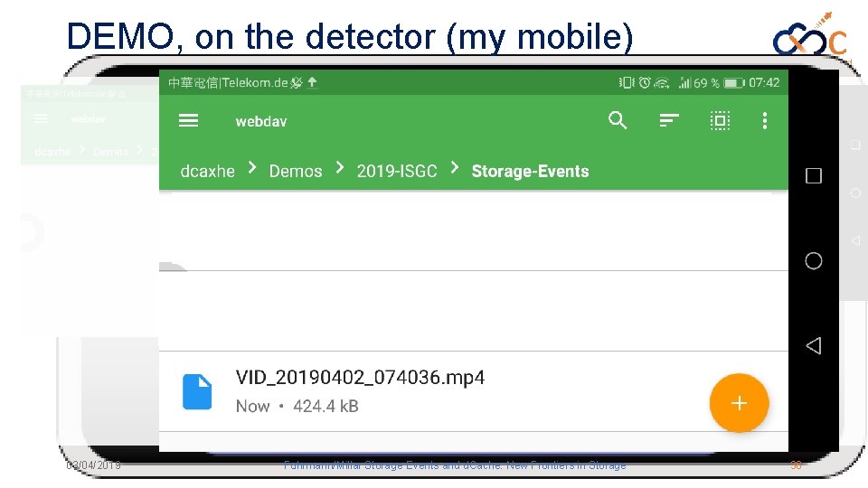
Task: Open the sort order options icon
Action: pos(669,120)
